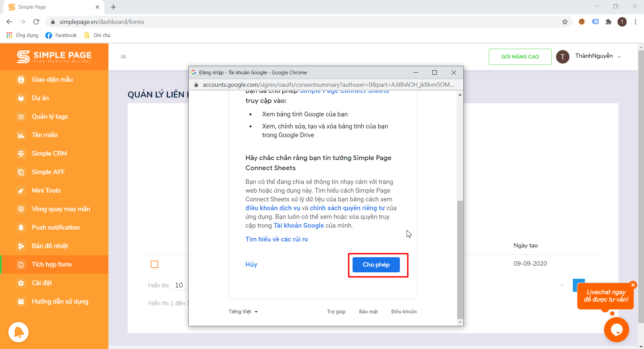Open the orange live chat bubble
Screen dimensions: 644x349
click(616, 330)
